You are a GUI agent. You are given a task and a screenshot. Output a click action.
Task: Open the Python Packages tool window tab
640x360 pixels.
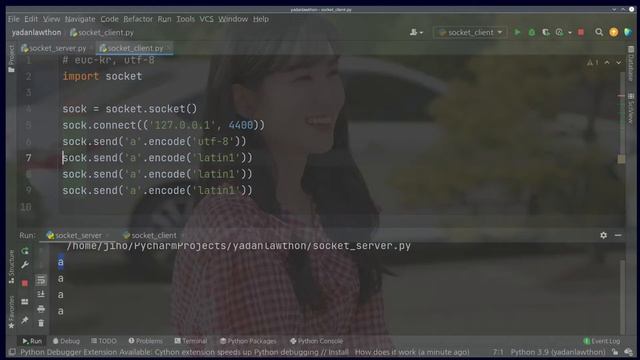(x=248, y=341)
